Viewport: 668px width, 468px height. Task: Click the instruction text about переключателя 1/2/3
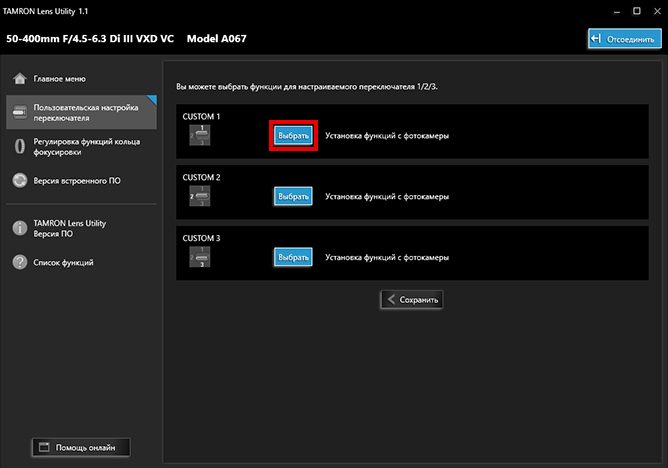307,86
